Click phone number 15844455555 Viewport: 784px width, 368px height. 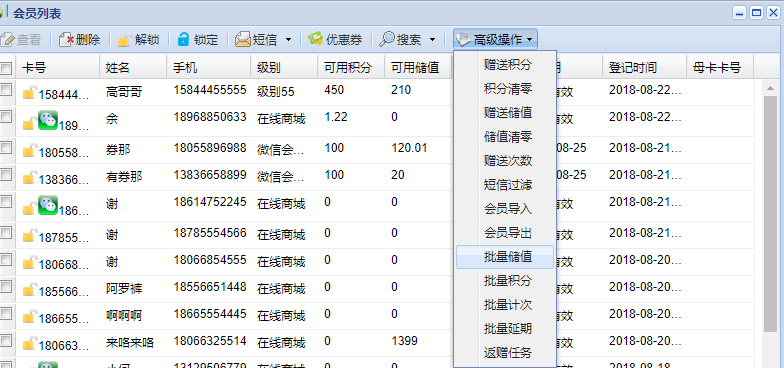click(x=210, y=90)
